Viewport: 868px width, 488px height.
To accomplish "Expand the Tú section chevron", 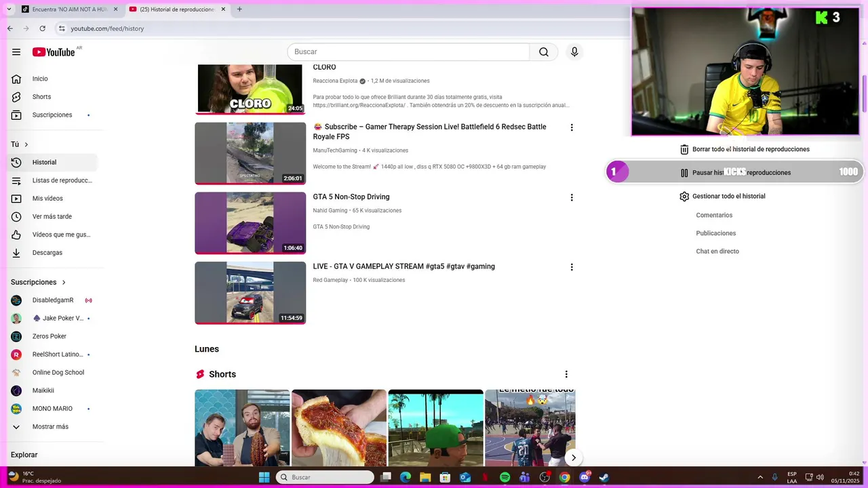I will coord(26,144).
